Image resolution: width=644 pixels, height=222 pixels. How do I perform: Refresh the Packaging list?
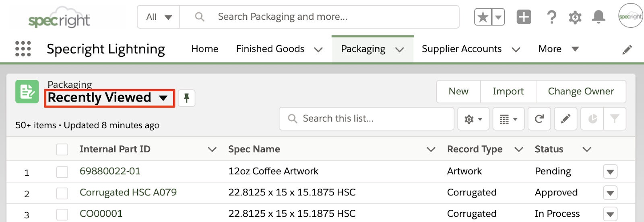point(539,119)
